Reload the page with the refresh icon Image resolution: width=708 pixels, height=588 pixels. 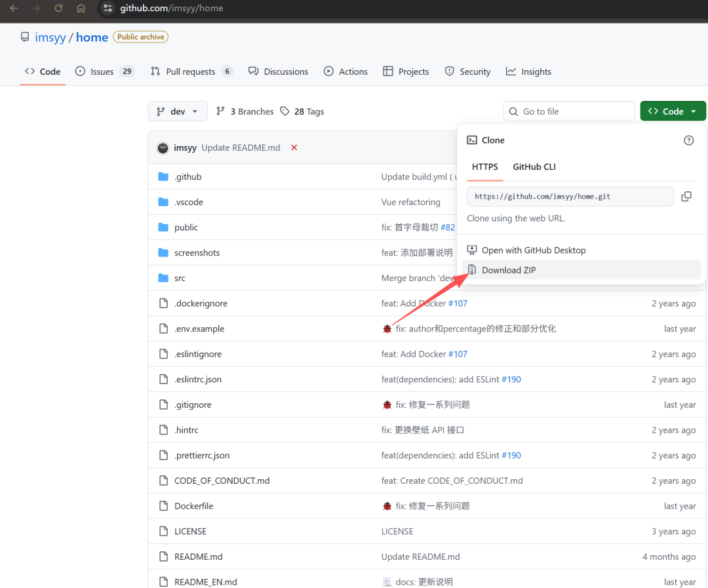[58, 8]
